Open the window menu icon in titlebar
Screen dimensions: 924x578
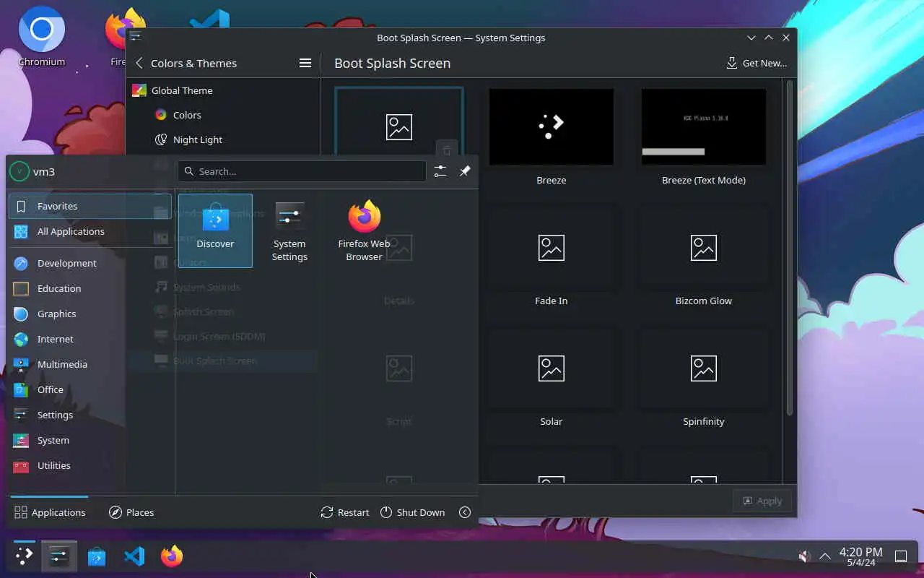135,38
